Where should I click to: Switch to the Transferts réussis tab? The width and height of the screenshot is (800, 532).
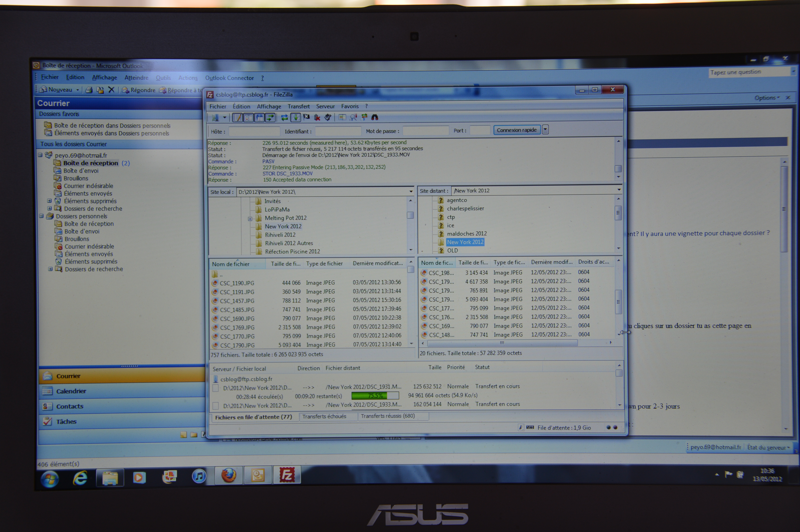(387, 416)
